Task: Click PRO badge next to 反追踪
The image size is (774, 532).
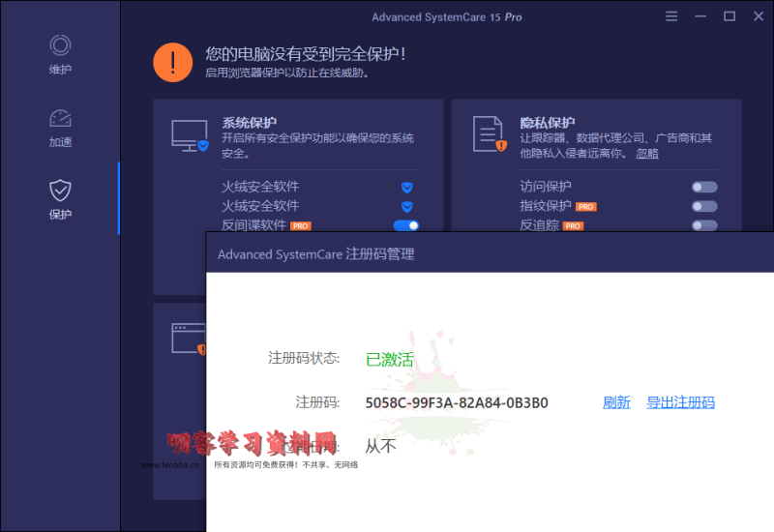Action: click(x=573, y=226)
